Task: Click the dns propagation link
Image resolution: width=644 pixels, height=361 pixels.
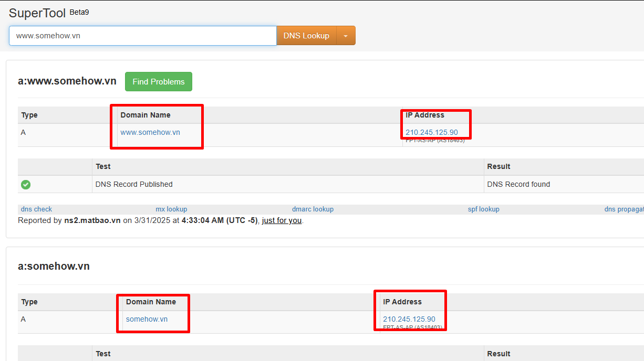Action: [624, 209]
